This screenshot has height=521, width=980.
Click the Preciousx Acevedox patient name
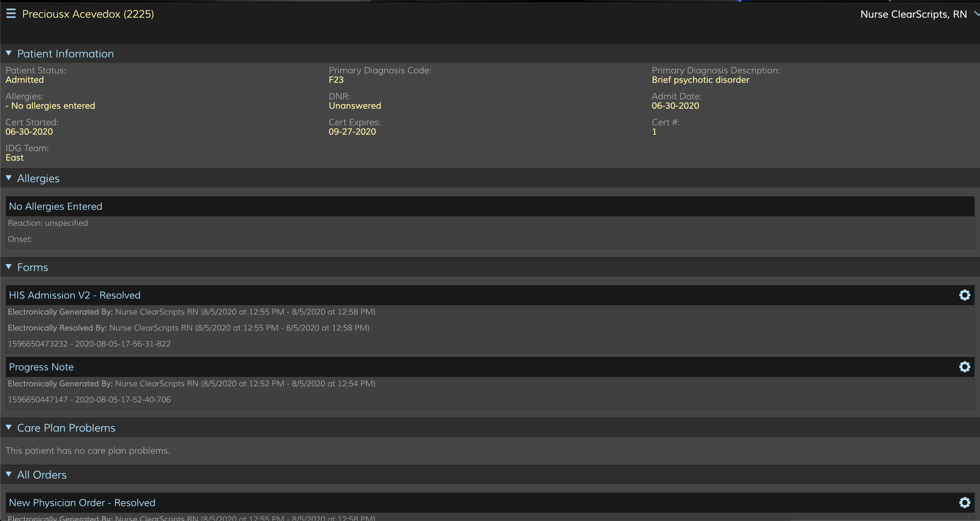click(x=88, y=14)
